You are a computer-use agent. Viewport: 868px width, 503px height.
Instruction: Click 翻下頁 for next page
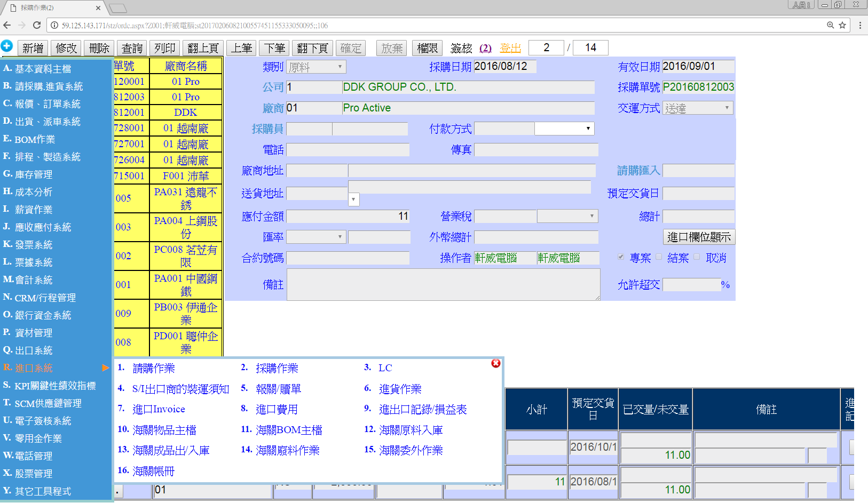point(313,48)
